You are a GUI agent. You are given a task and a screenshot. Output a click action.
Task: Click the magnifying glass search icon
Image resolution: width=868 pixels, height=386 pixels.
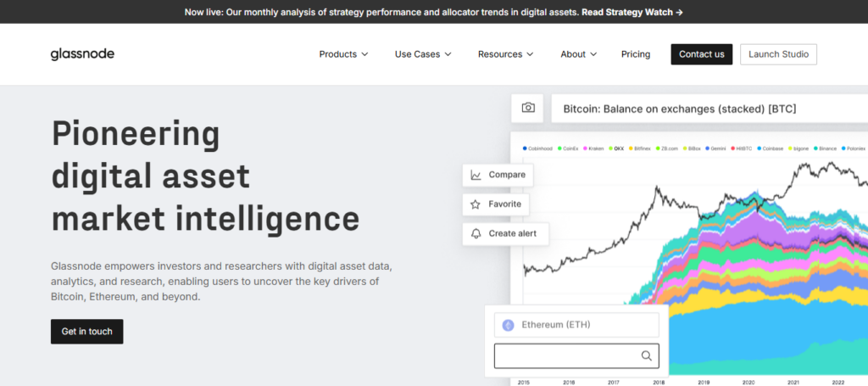pos(647,355)
